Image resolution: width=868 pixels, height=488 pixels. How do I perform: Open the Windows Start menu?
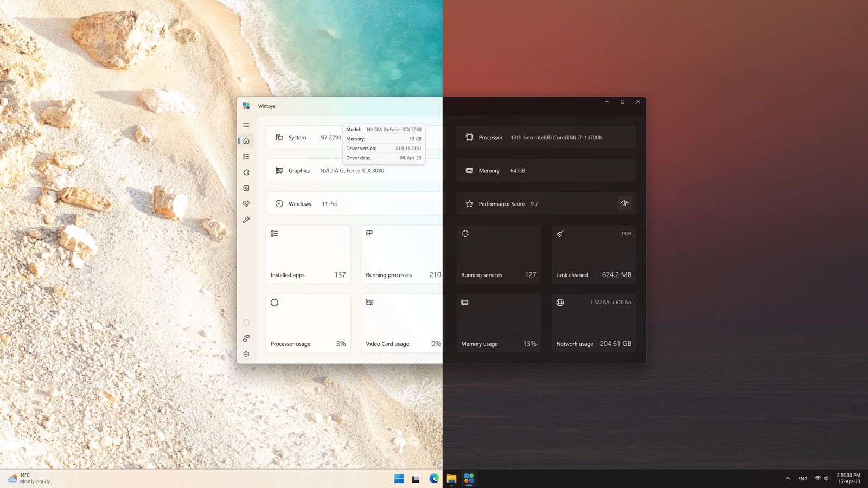pos(399,478)
